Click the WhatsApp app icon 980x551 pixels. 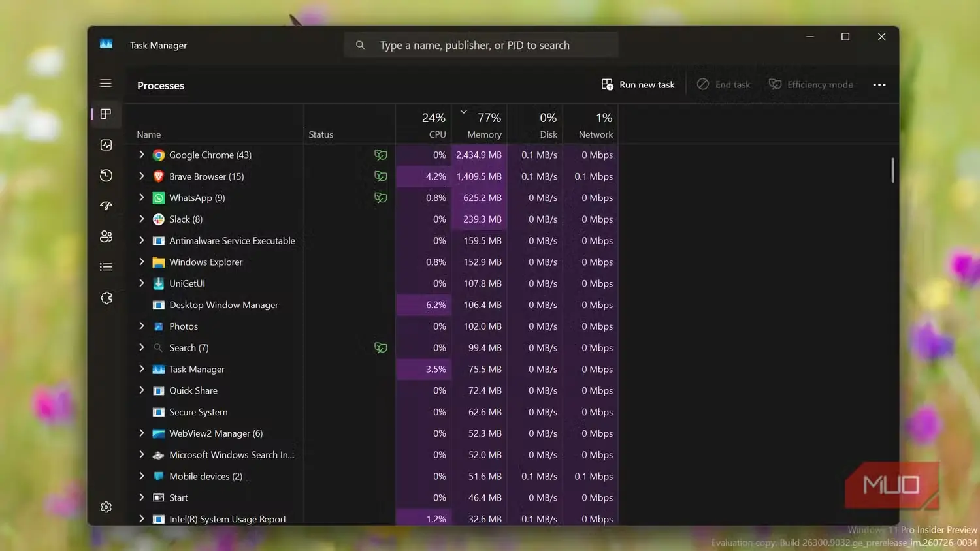158,198
